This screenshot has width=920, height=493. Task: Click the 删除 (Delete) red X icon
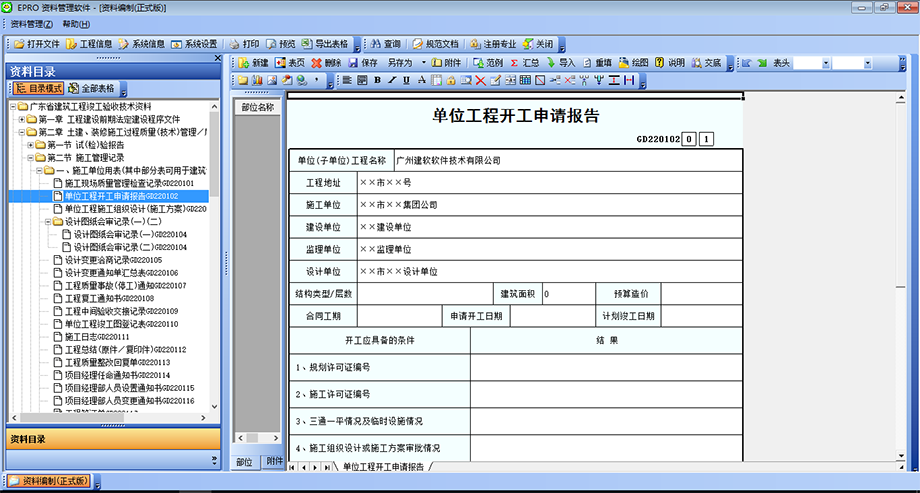(x=325, y=62)
